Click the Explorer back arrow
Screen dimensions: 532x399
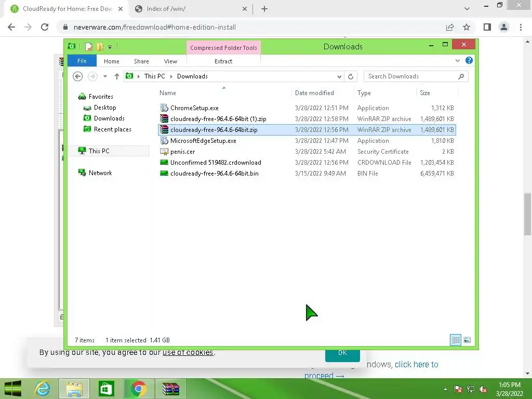click(78, 76)
